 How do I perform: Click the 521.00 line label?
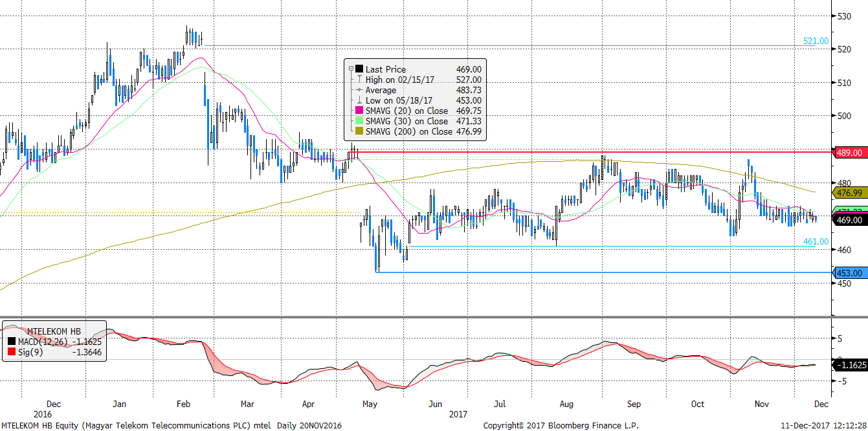(x=816, y=41)
